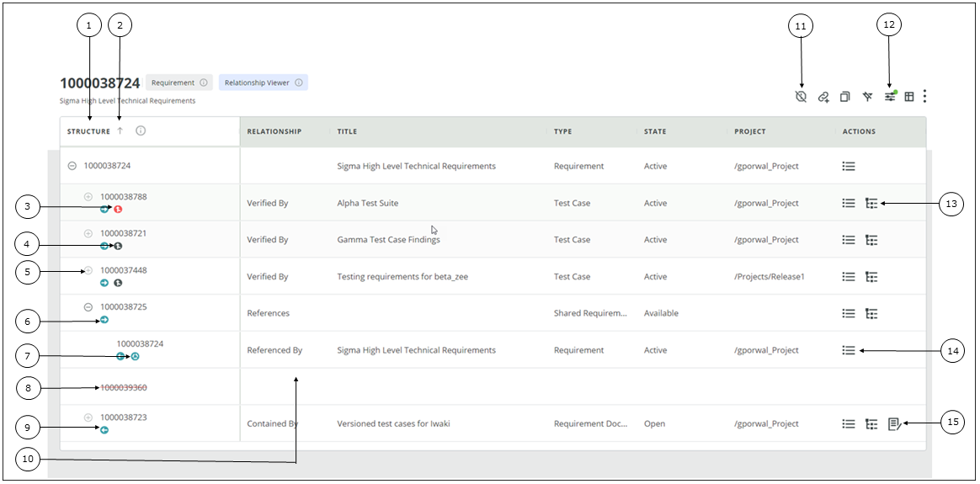Click recursion circle icon in Referenced By row
The height and width of the screenshot is (484, 980).
tap(135, 356)
